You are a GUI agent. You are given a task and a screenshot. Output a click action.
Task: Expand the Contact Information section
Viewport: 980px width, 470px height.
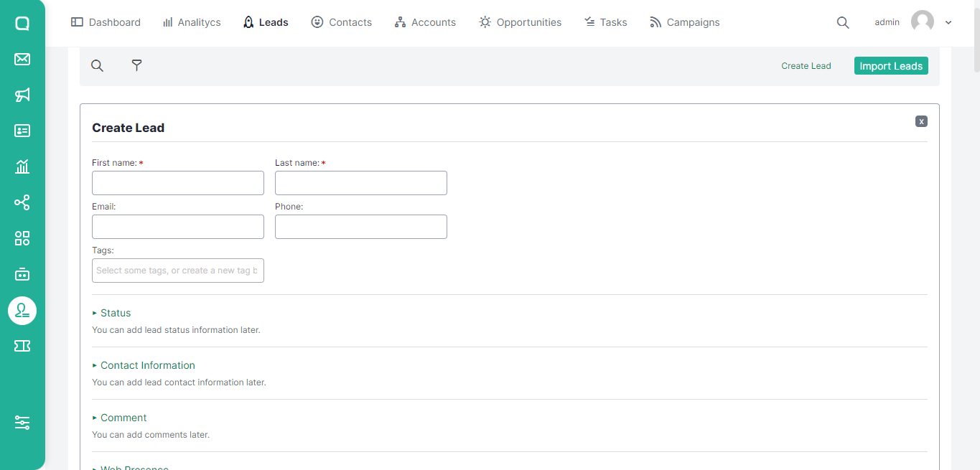tap(147, 365)
